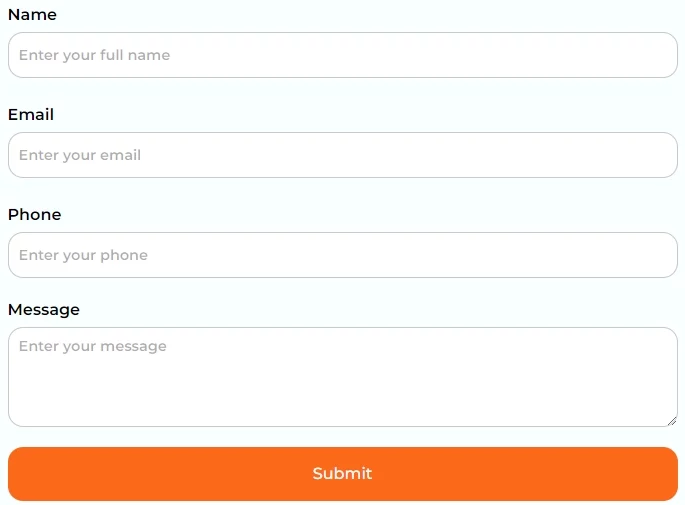This screenshot has height=505, width=685.
Task: Click the Submit button
Action: point(342,473)
